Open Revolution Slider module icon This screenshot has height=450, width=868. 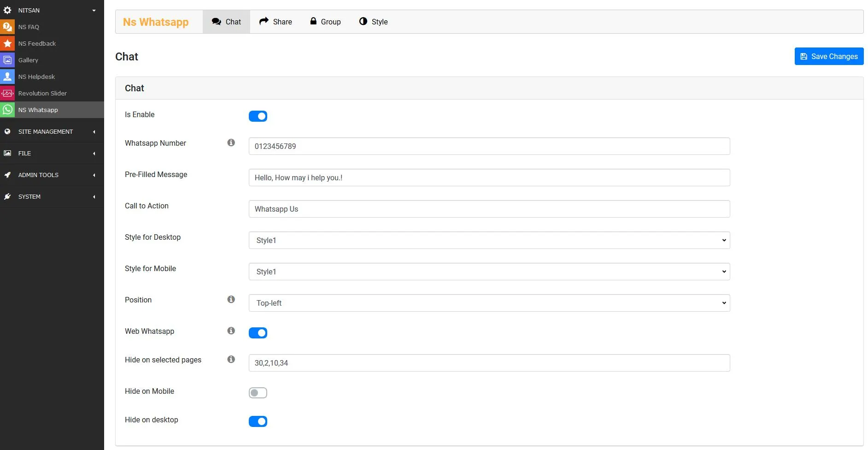pyautogui.click(x=7, y=93)
